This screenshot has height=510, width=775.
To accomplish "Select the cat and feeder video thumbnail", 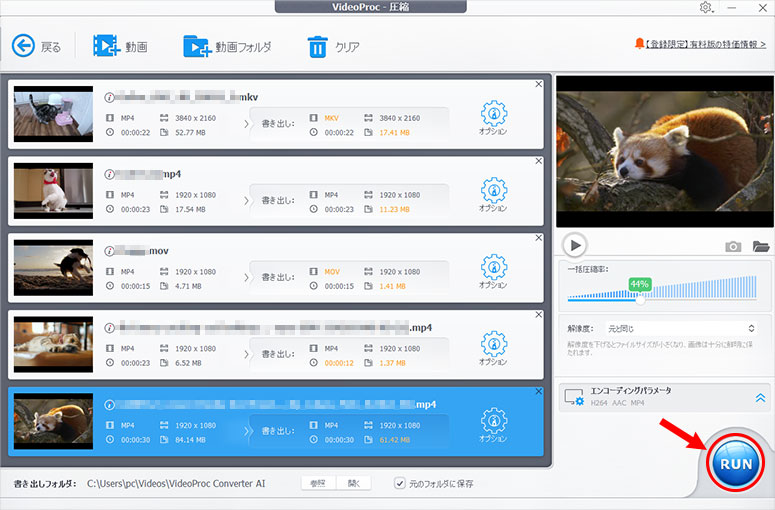I will coord(53,114).
